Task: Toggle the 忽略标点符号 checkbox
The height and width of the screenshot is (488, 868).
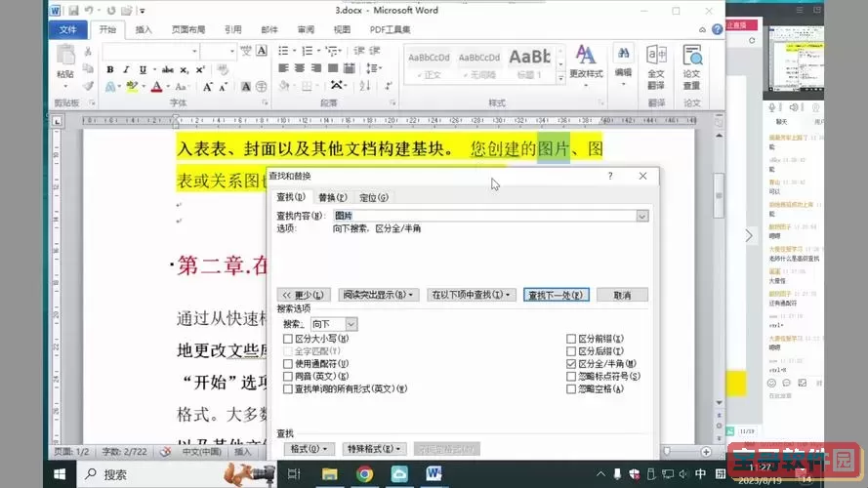Action: coord(571,376)
